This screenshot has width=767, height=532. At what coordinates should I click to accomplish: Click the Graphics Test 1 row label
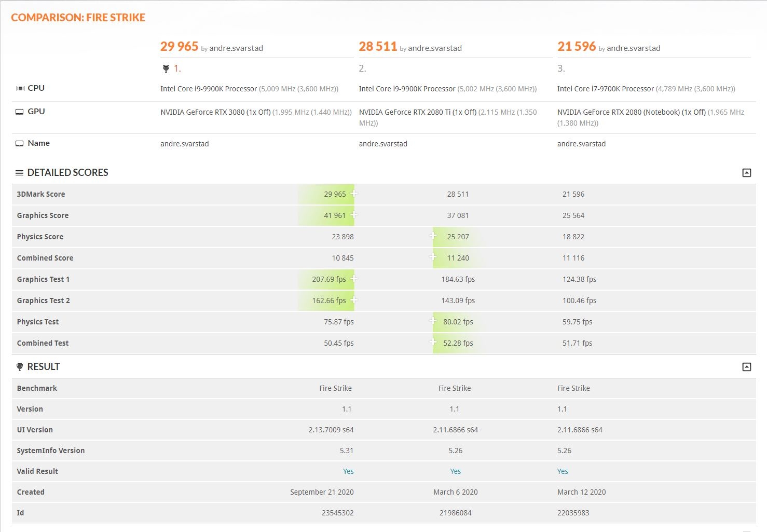43,279
